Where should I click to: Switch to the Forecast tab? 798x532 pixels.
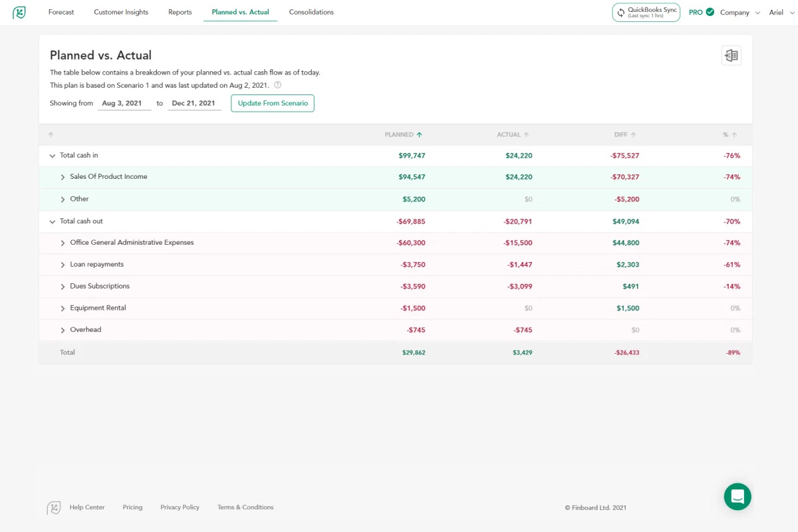tap(61, 12)
